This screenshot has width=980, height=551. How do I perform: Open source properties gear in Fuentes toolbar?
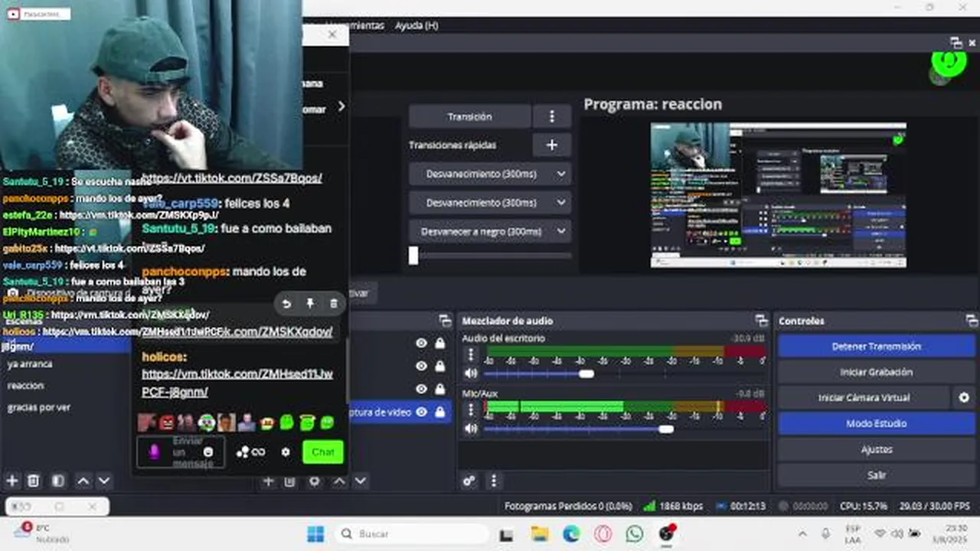314,481
